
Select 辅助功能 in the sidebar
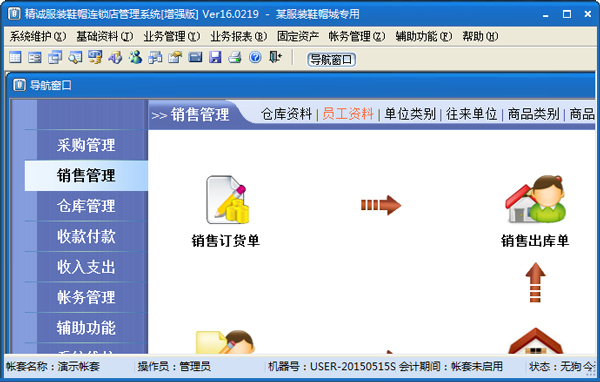(86, 328)
